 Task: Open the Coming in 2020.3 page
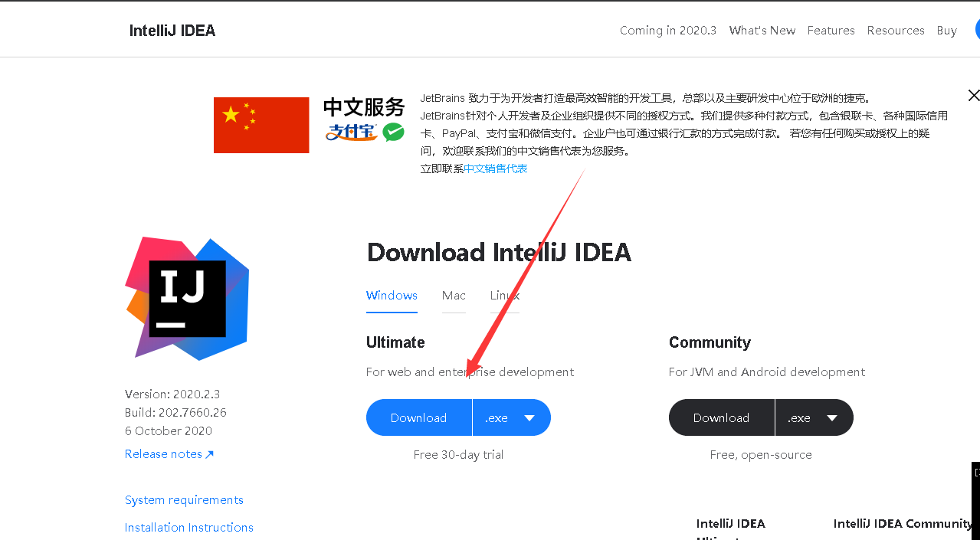point(667,31)
